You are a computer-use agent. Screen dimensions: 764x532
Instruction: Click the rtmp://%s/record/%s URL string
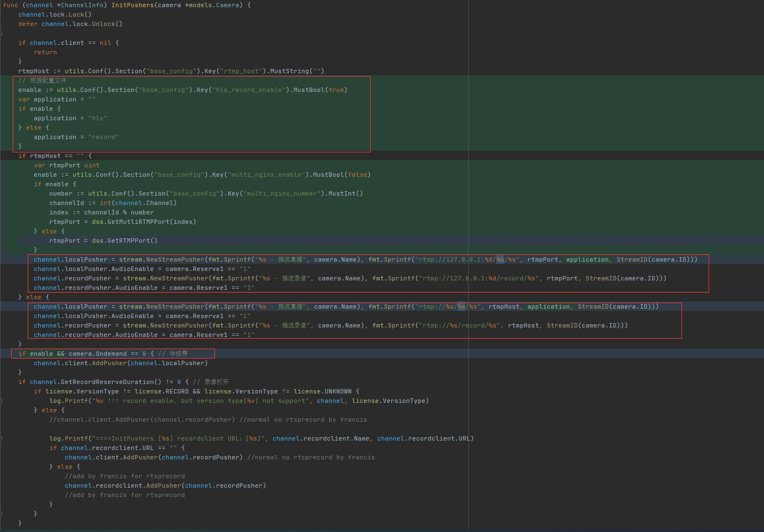460,325
